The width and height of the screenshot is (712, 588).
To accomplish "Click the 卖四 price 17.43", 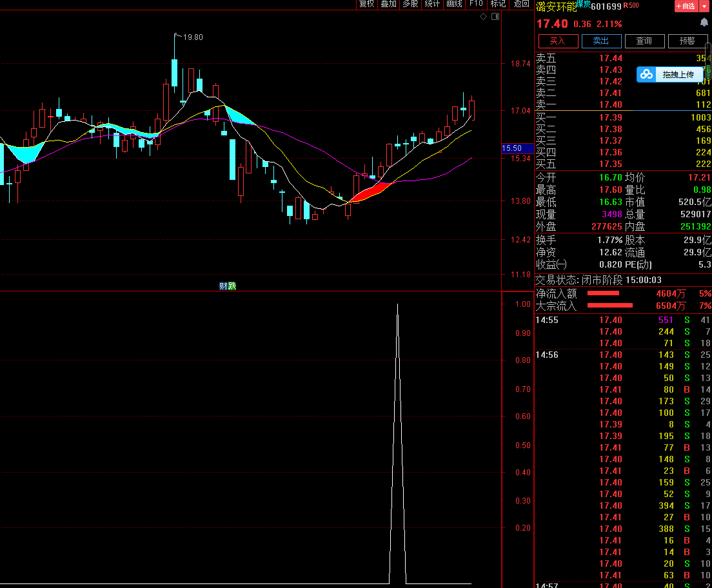I will click(611, 70).
